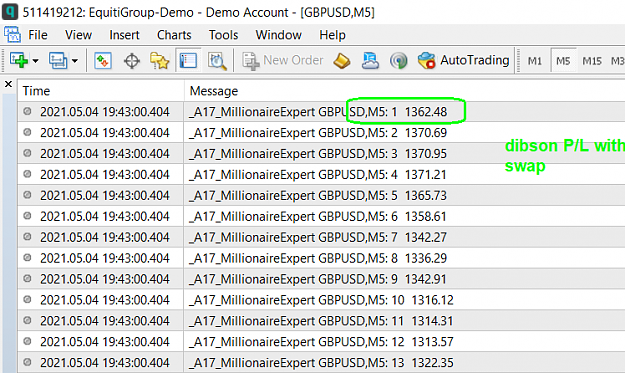Select log row with value 1362.48
The image size is (625, 373).
click(321, 112)
